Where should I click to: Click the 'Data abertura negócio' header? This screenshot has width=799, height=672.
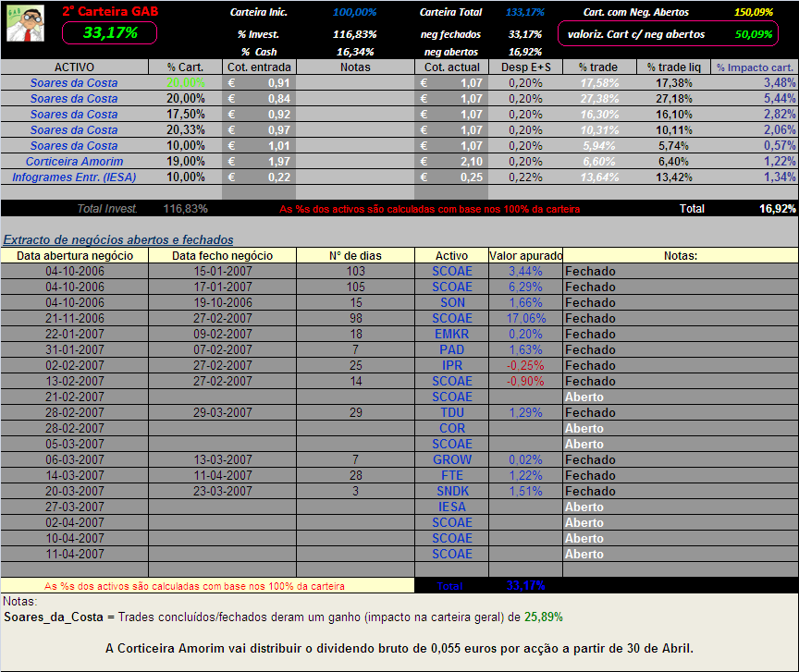[74, 256]
